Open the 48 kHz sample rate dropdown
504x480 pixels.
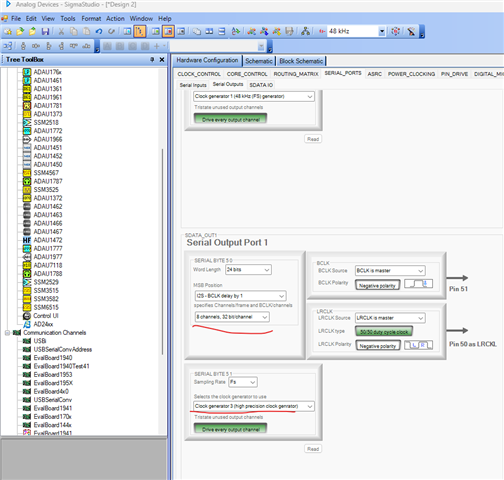pyautogui.click(x=382, y=31)
